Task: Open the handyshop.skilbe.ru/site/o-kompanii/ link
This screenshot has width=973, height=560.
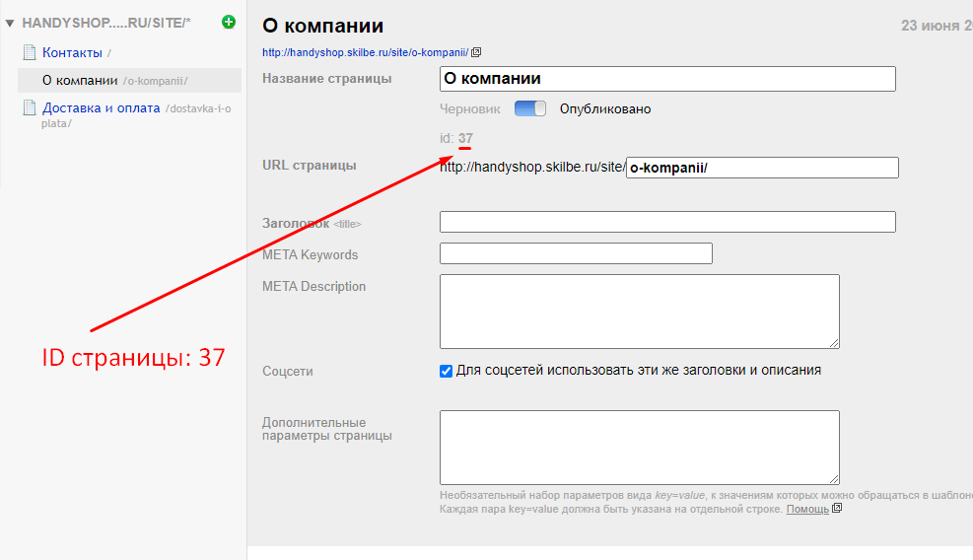Action: pyautogui.click(x=365, y=52)
